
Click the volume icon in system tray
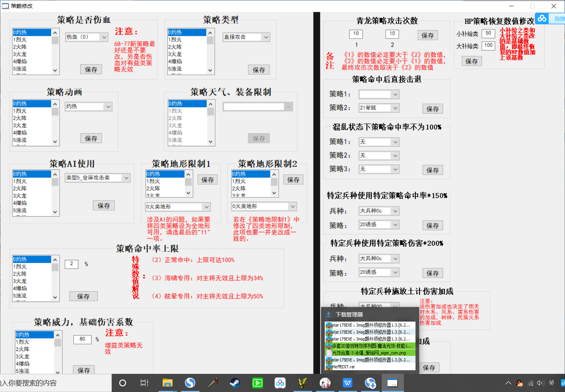(x=541, y=383)
